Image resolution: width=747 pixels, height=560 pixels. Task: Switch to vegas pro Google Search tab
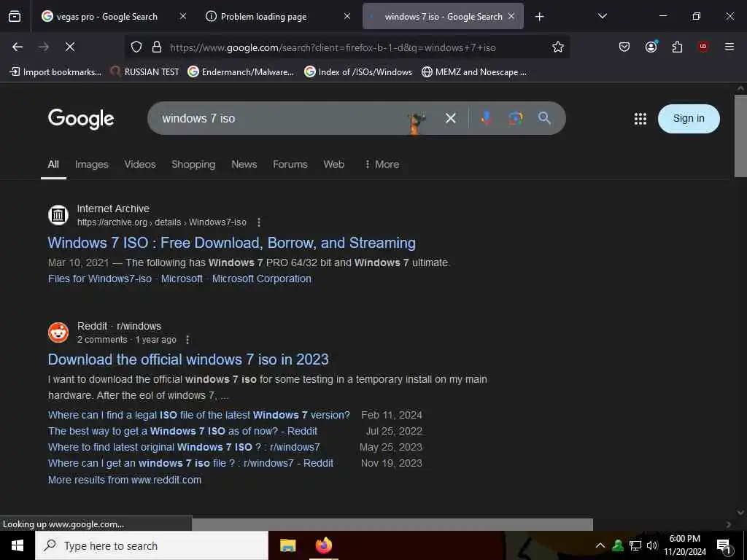(107, 17)
